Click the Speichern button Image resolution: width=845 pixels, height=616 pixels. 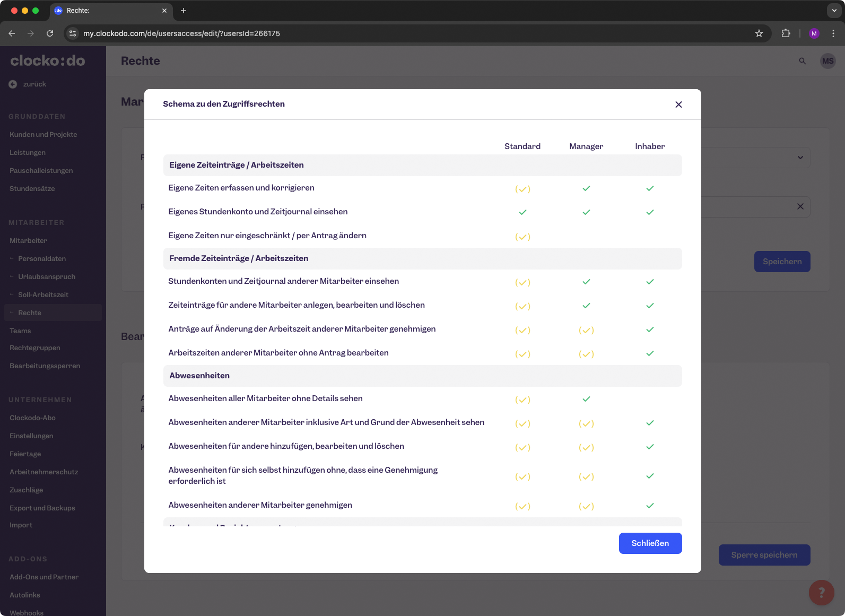coord(782,262)
